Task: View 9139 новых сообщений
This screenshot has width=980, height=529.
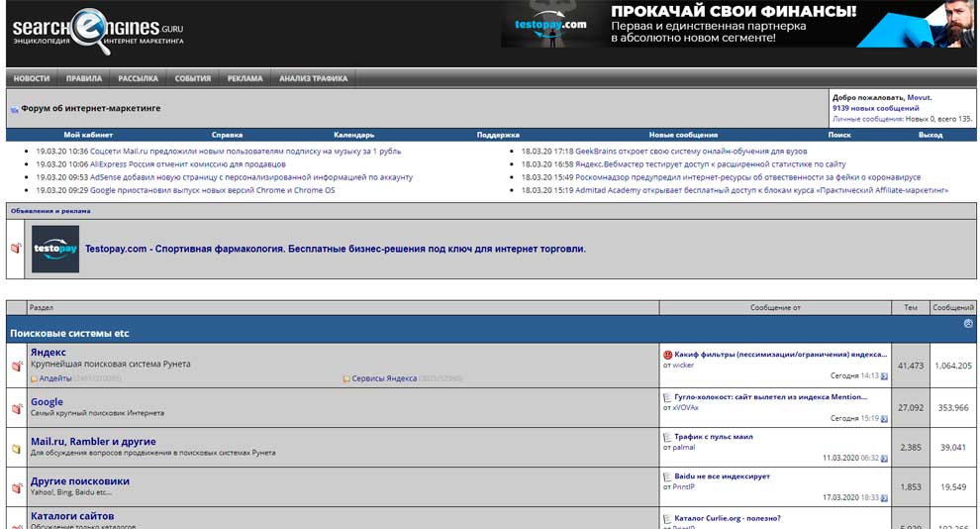Action: coord(876,108)
